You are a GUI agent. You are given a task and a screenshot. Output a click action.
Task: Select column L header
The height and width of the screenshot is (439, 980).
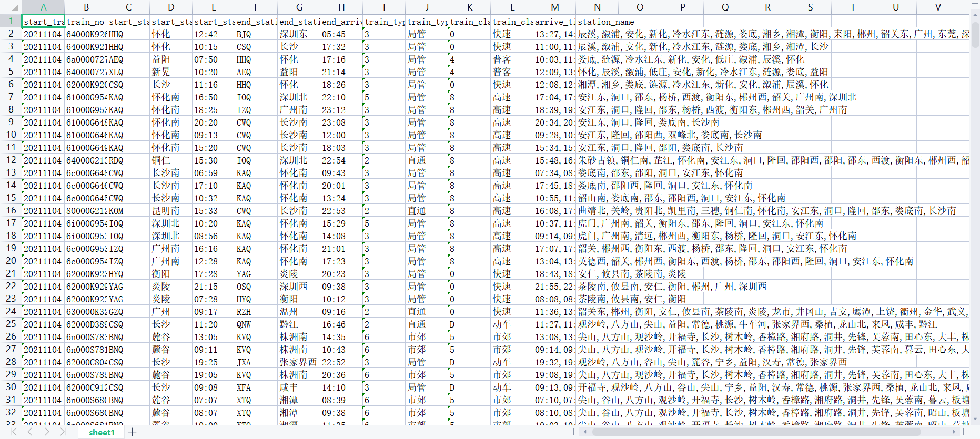[x=512, y=7]
